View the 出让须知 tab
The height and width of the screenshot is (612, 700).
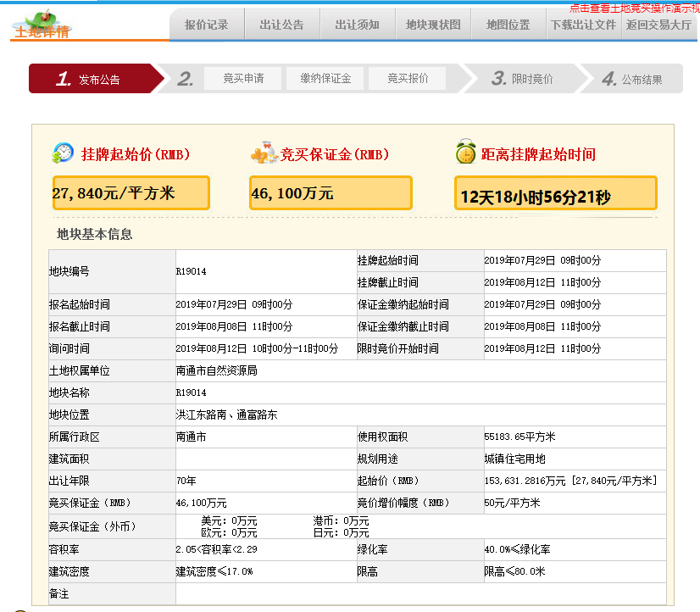click(x=357, y=24)
